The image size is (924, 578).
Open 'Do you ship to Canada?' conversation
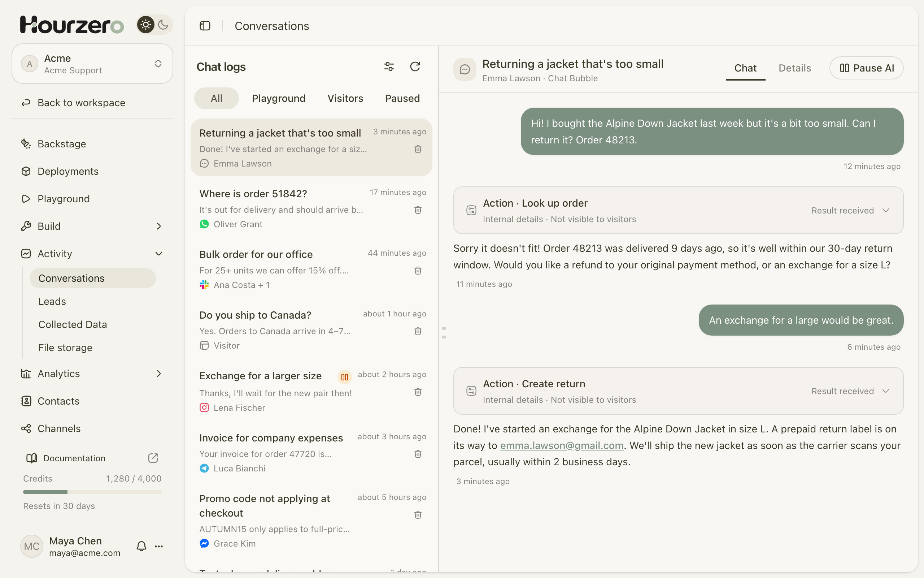coord(311,329)
